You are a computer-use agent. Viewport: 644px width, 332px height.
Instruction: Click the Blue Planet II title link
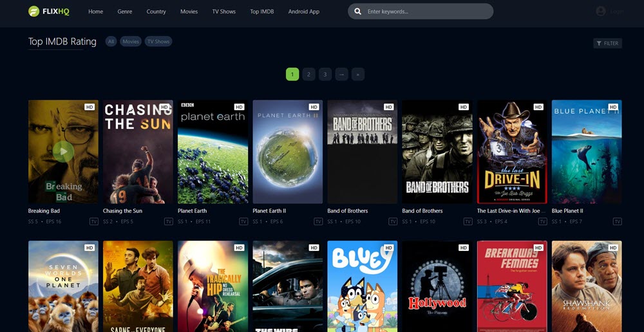coord(567,211)
